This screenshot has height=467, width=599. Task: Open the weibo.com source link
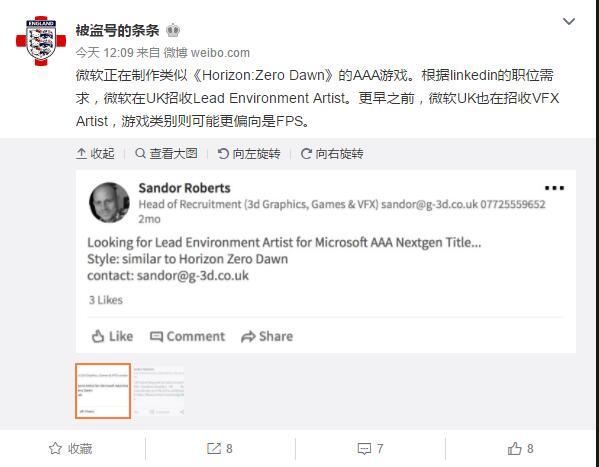(x=220, y=52)
